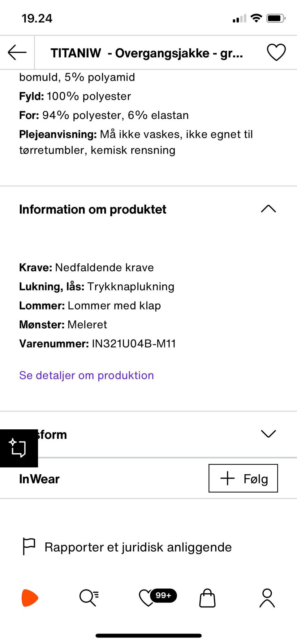The height and width of the screenshot is (644, 297).
Task: Open the Se detaljer om produktion link
Action: (86, 375)
